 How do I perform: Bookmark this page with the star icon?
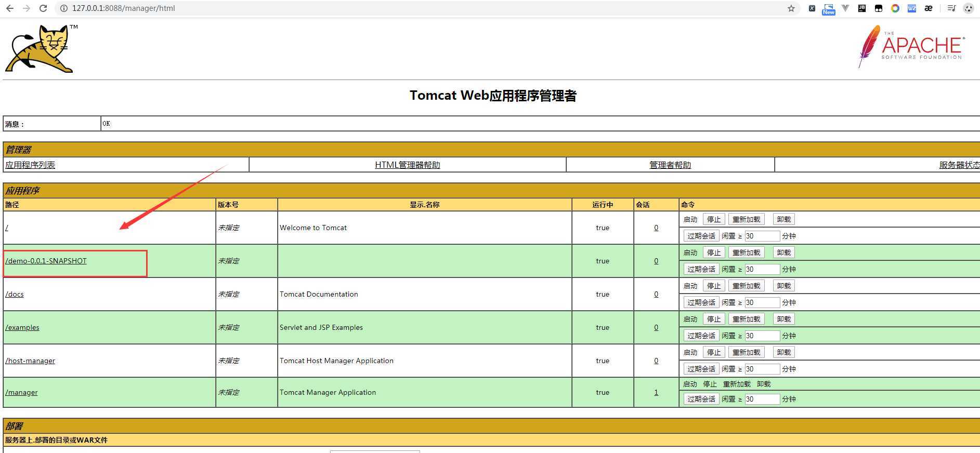[x=791, y=8]
